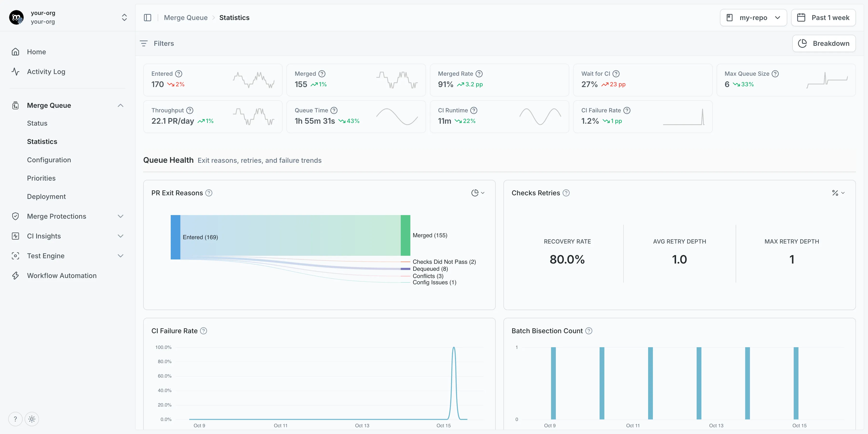The image size is (868, 434).
Task: Toggle the light/dark theme sun icon
Action: pos(32,419)
